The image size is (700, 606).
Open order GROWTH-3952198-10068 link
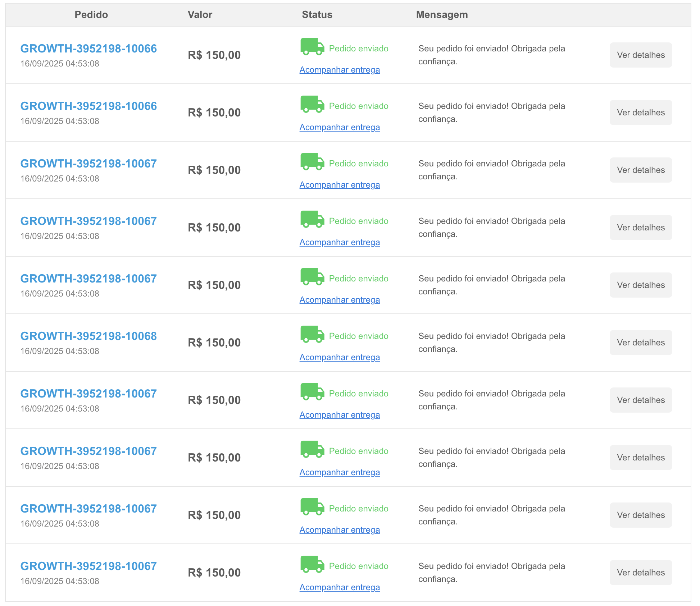tap(88, 336)
